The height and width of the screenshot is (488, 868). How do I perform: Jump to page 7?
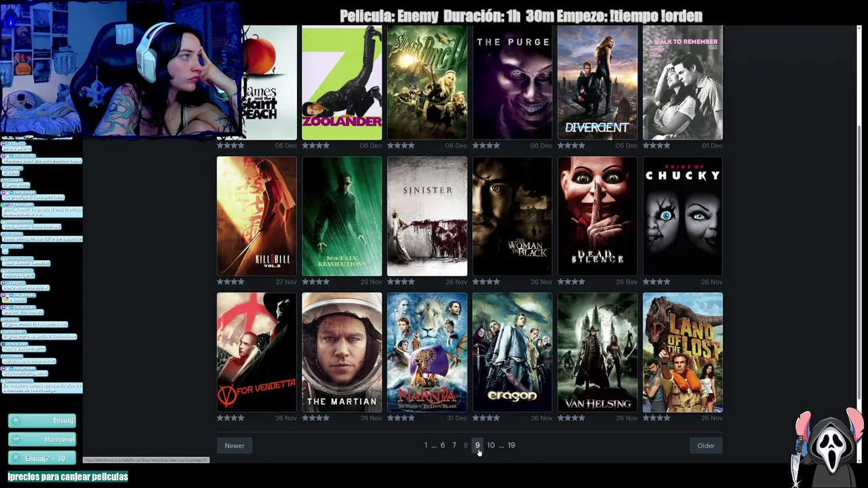(x=454, y=445)
